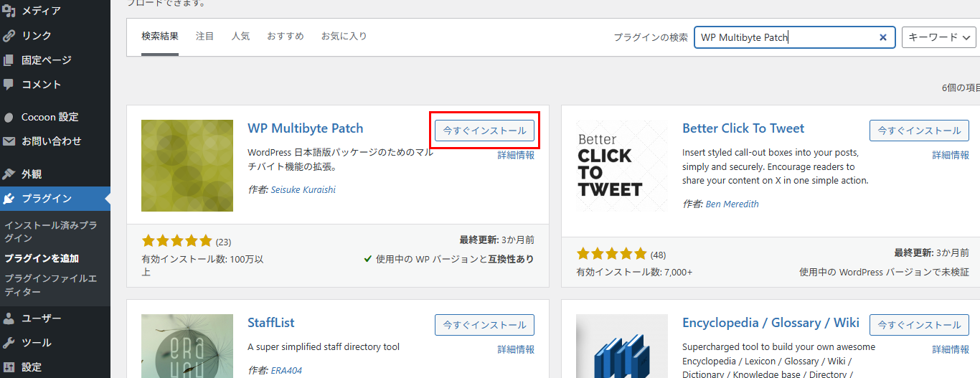This screenshot has height=378, width=980.
Task: Open プラグインを追加 submenu item
Action: (42, 258)
